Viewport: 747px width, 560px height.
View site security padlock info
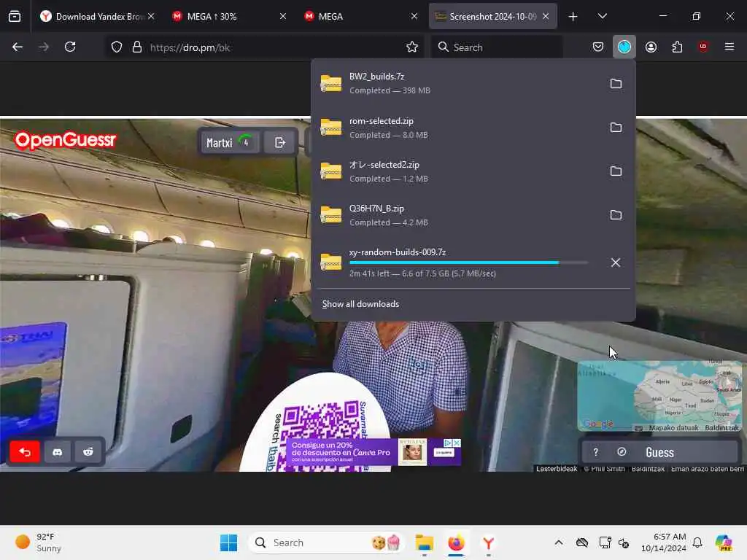pyautogui.click(x=137, y=47)
